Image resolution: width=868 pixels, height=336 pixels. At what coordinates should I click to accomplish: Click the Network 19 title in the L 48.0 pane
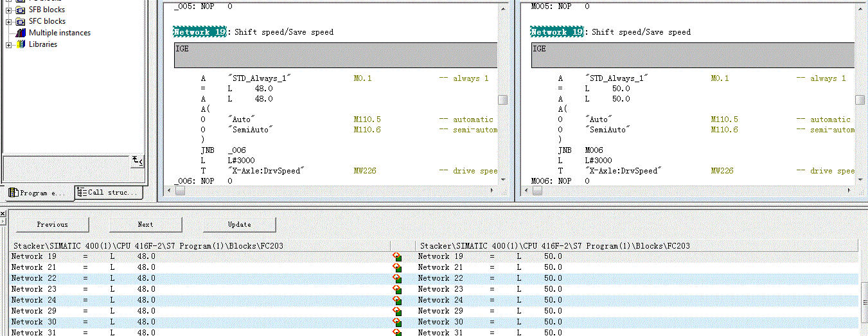tap(200, 32)
